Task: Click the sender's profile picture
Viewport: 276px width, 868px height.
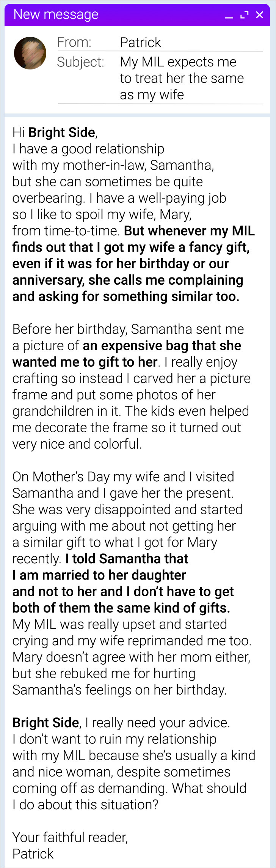Action: point(30,53)
